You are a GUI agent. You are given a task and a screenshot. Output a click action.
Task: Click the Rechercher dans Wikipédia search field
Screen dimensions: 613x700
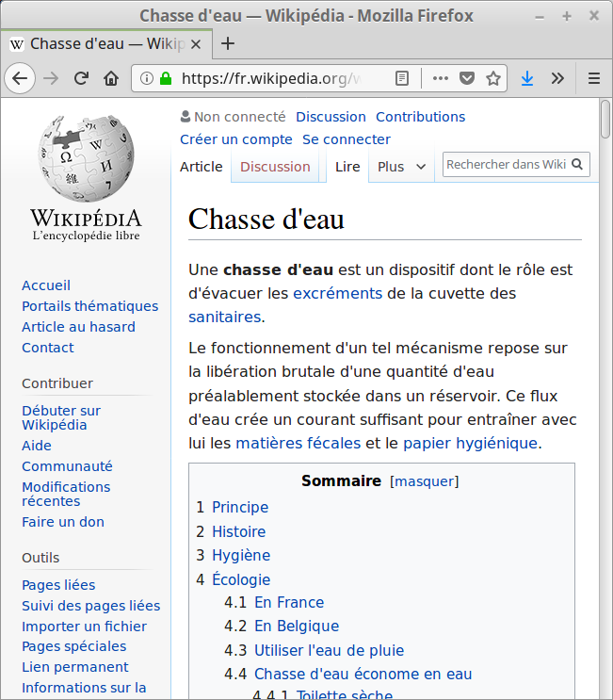coord(506,165)
